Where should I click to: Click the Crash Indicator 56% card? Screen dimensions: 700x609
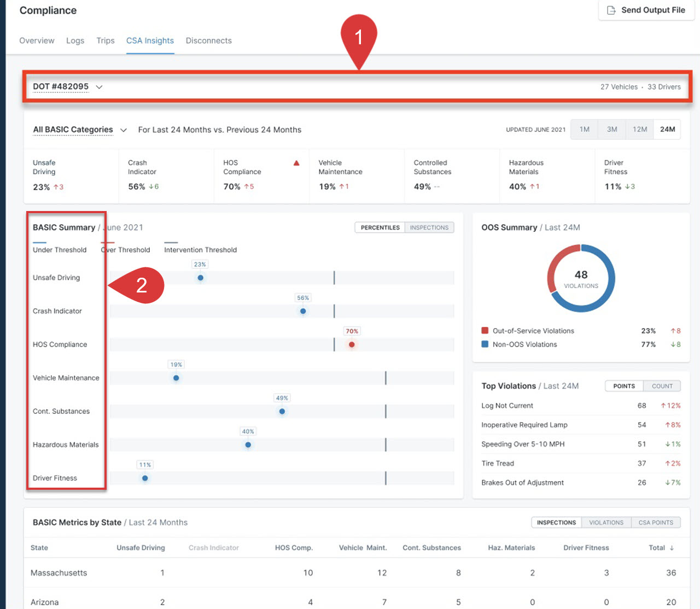point(166,175)
